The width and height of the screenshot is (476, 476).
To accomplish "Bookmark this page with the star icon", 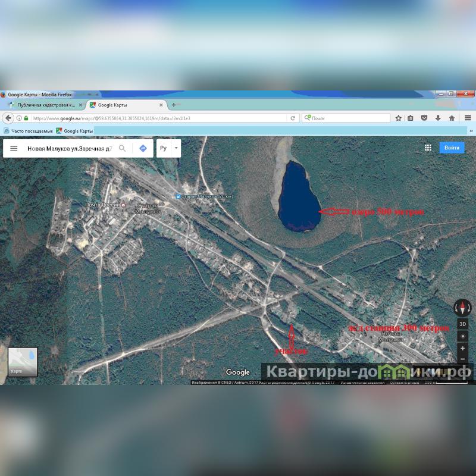I will coord(398,118).
